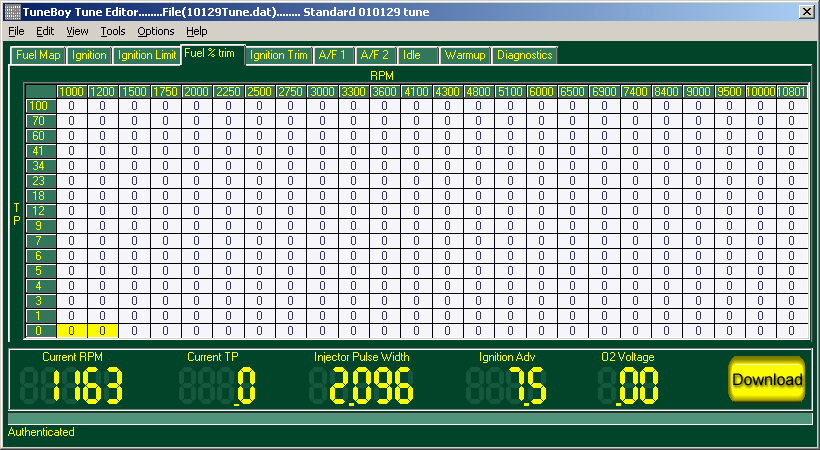Image resolution: width=820 pixels, height=450 pixels.
Task: Click the Injector Pulse Width 2.096 readout
Action: tap(361, 386)
